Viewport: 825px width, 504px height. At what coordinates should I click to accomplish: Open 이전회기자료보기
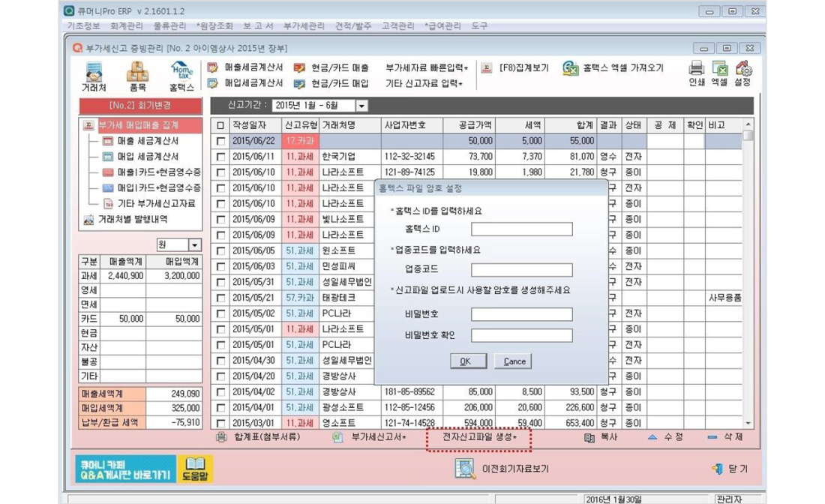(x=502, y=468)
